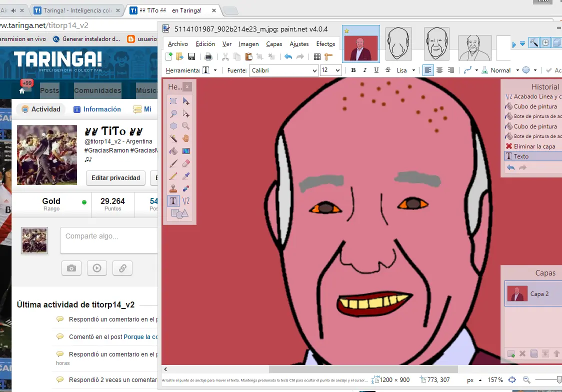Select the Pencil tool
The width and height of the screenshot is (562, 392).
(173, 176)
